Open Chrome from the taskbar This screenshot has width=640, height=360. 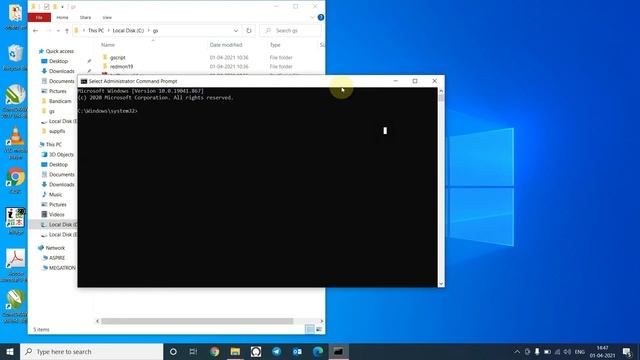(214, 352)
